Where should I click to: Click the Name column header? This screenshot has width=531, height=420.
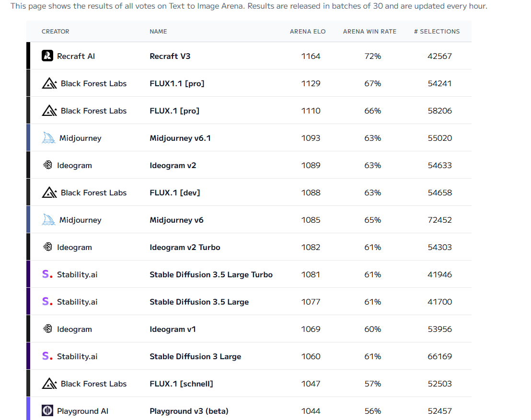(158, 32)
